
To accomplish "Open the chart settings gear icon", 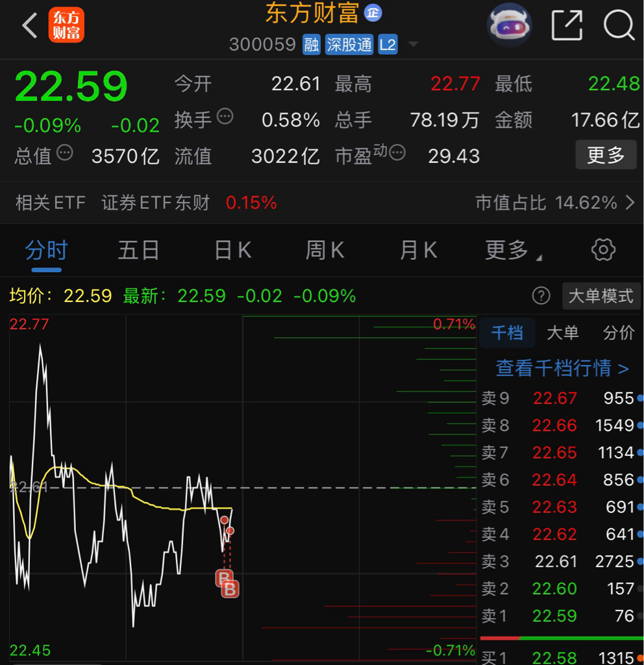I will 603,250.
